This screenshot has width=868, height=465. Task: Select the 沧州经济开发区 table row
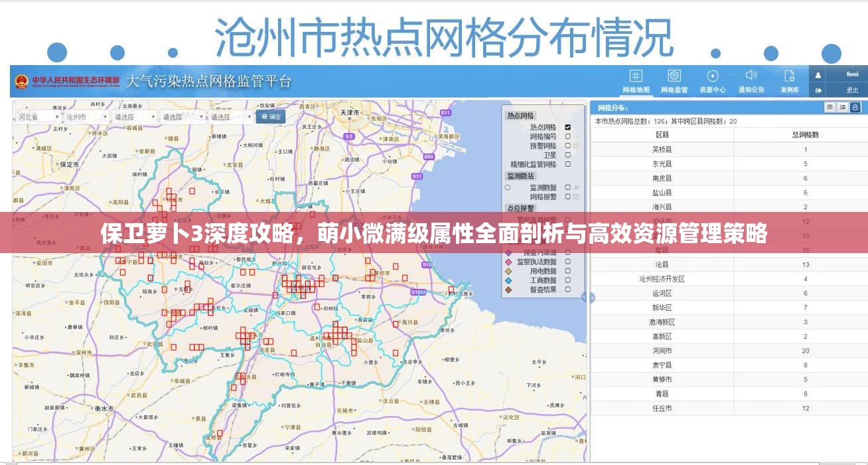[x=728, y=279]
